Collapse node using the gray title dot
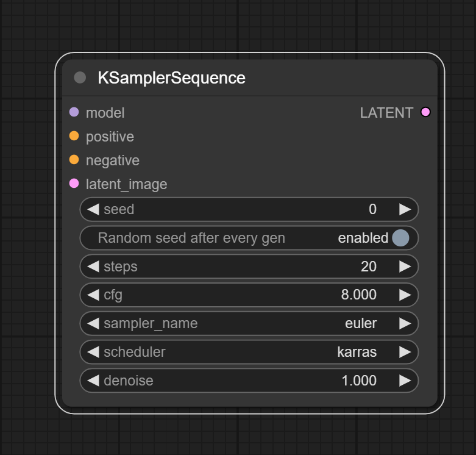Screen dimensions: 476x455 tap(80, 77)
